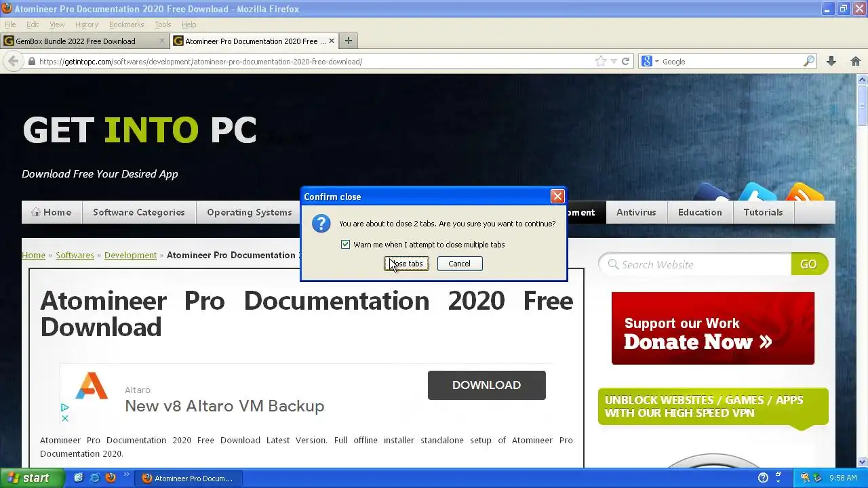The image size is (868, 488).
Task: Open a new tab with the plus button
Action: (348, 41)
